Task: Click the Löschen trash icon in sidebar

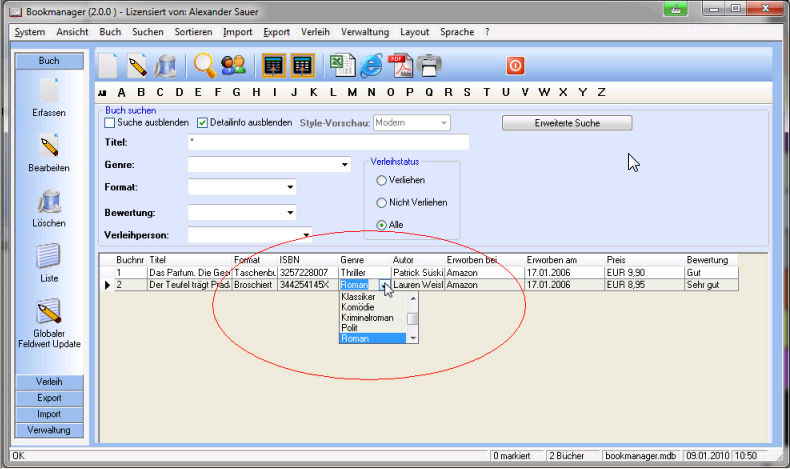Action: coord(48,204)
